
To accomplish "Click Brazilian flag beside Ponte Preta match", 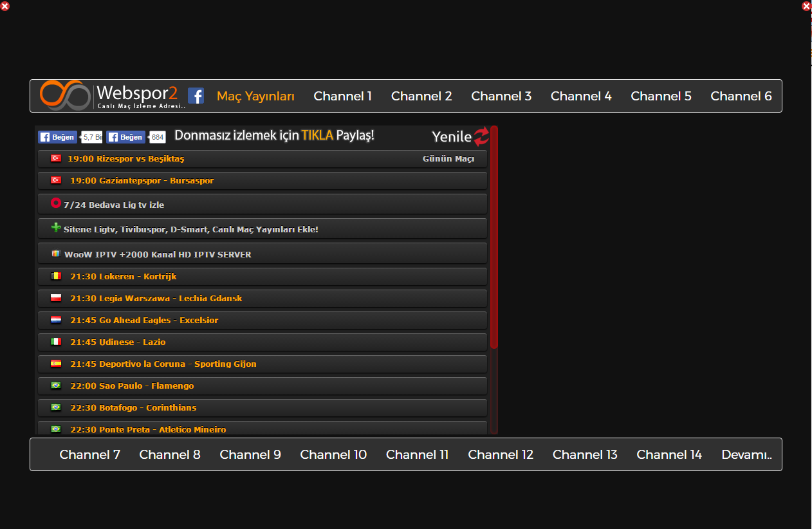I will [x=56, y=429].
